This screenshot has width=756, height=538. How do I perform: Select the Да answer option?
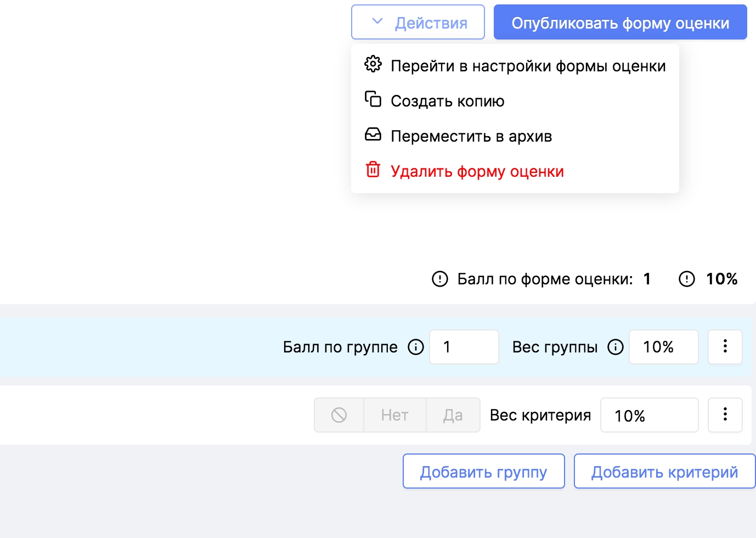[453, 415]
